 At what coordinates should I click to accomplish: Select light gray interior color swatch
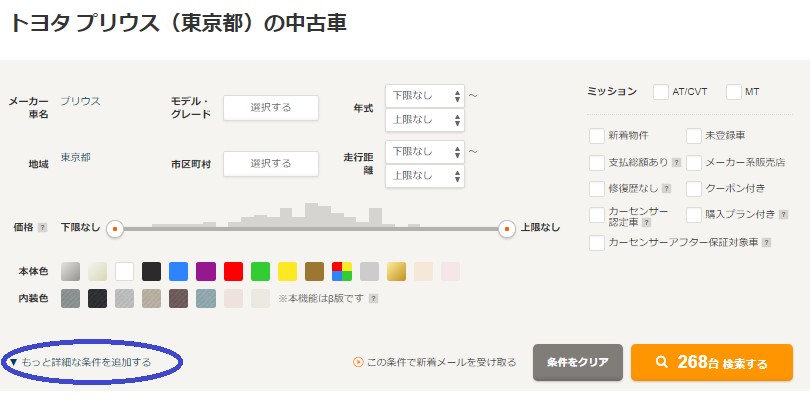124,299
